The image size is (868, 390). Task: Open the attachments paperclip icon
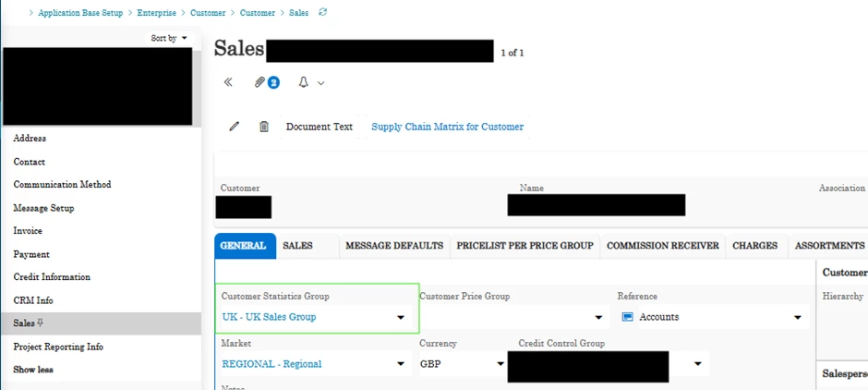click(x=259, y=82)
